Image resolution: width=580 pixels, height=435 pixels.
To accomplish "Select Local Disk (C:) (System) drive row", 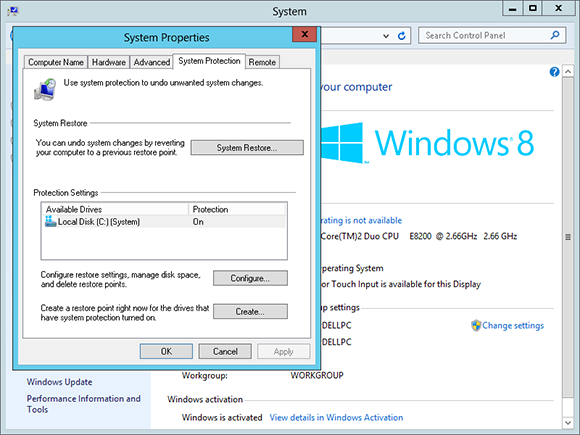I will [x=164, y=222].
